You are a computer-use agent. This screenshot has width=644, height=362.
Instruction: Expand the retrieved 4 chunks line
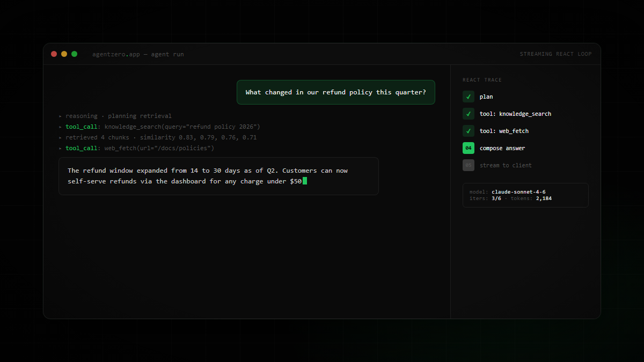(x=158, y=137)
